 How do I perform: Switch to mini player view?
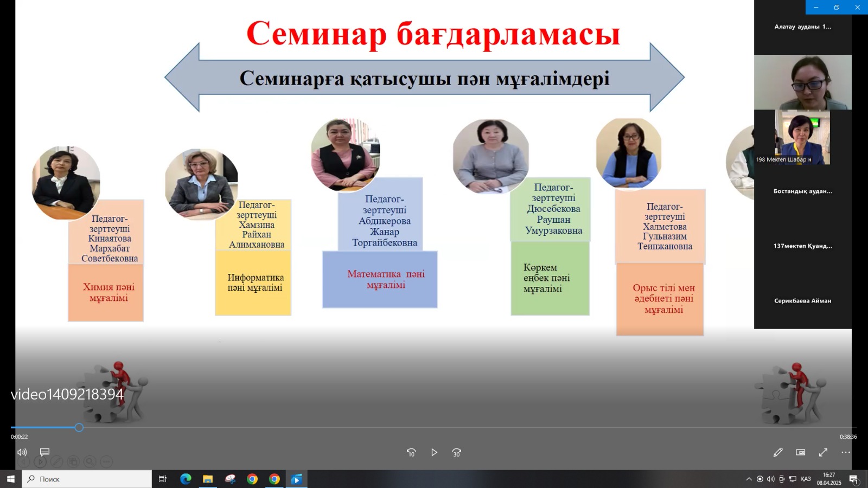(x=801, y=452)
